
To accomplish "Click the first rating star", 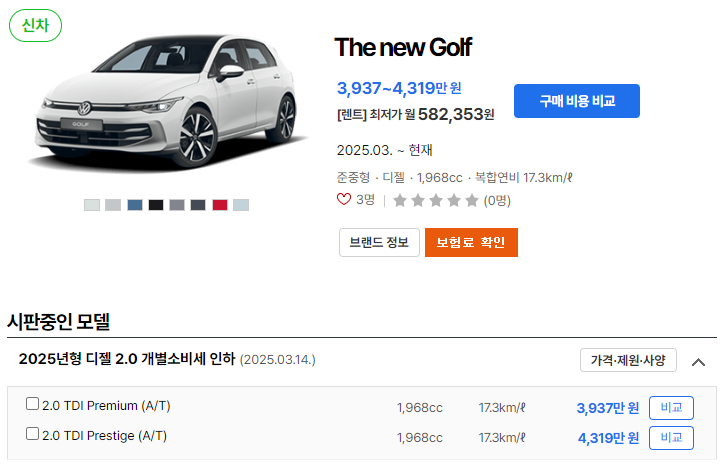I will [400, 200].
